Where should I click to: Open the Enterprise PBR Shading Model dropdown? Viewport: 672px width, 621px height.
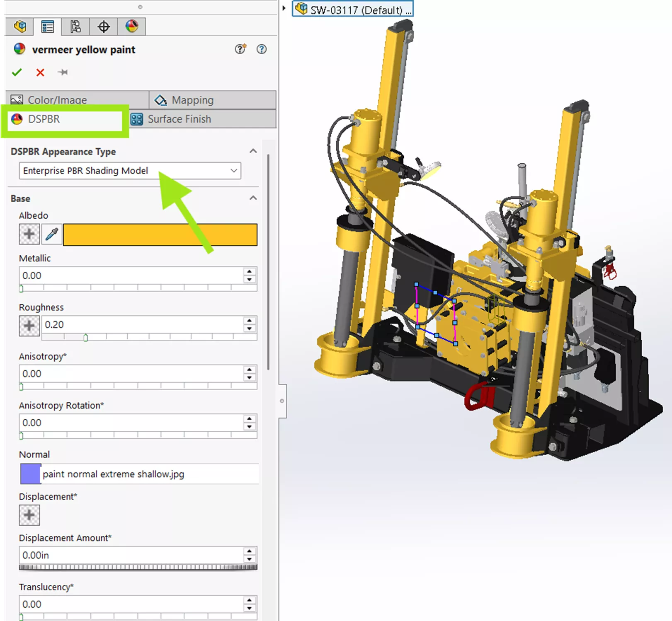233,171
